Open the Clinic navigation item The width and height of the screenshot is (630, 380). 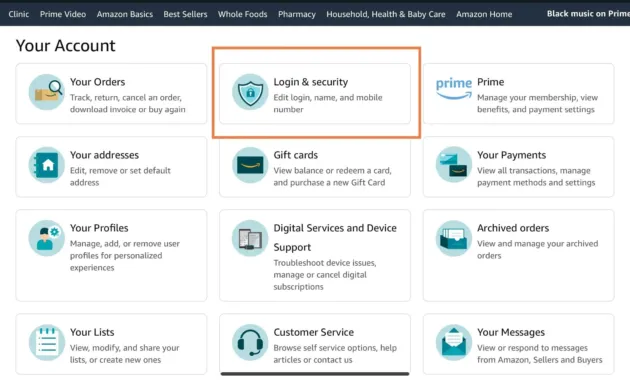coord(18,14)
